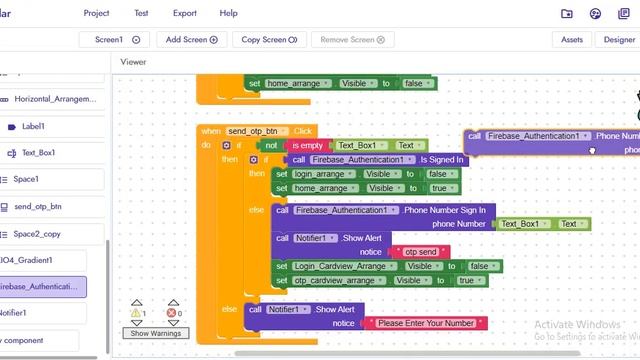
Task: Click the viewer horizontal scrollbar
Action: (x=407, y=353)
